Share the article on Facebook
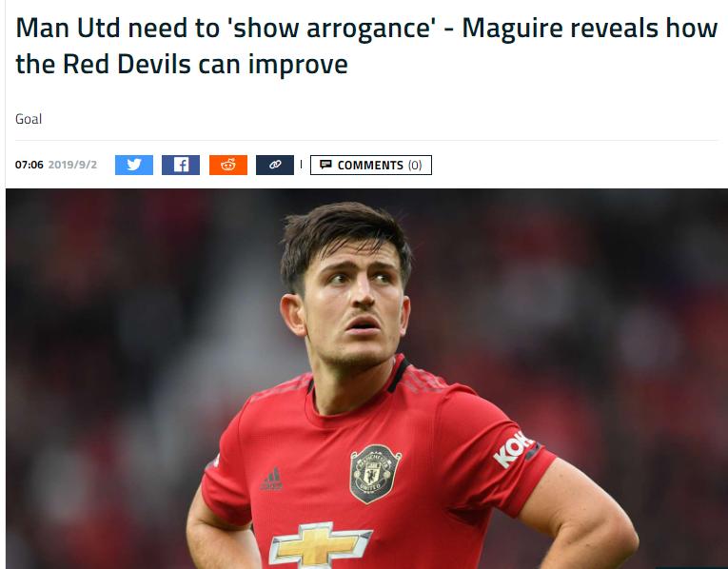The width and height of the screenshot is (728, 569). tap(181, 165)
